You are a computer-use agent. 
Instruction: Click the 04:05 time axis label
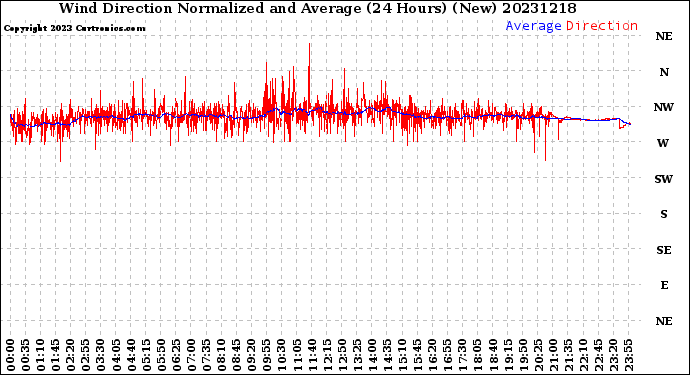116,355
